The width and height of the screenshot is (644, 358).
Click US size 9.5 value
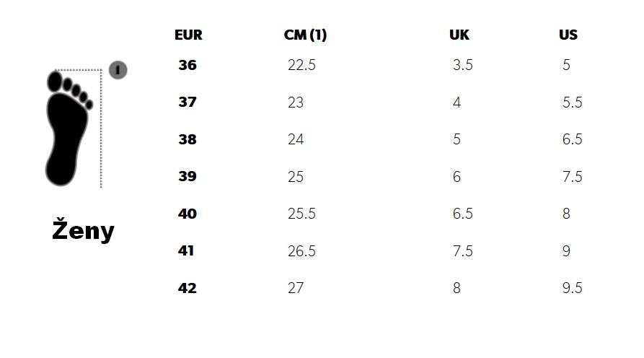[x=572, y=288]
